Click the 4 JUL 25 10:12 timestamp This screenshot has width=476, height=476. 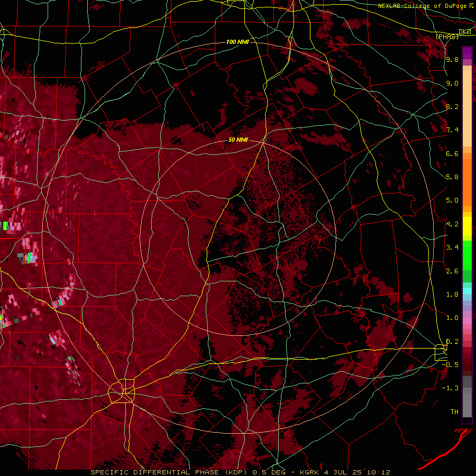356,472
